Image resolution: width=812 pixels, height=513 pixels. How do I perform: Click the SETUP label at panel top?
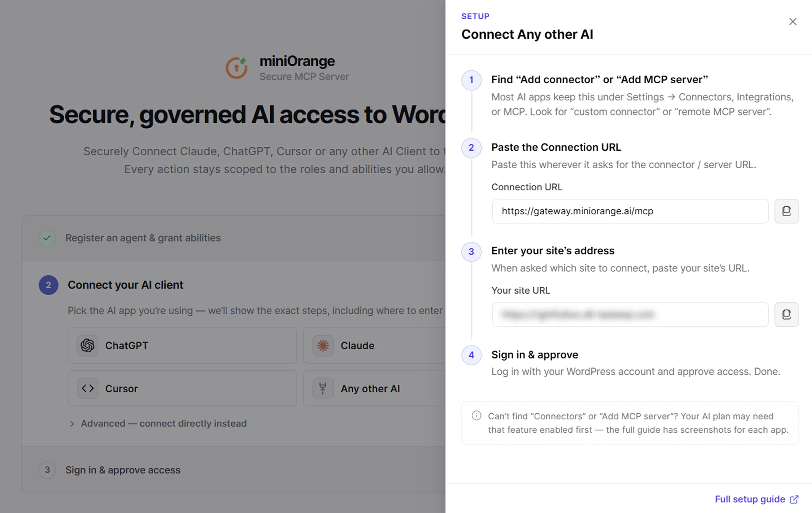point(475,16)
